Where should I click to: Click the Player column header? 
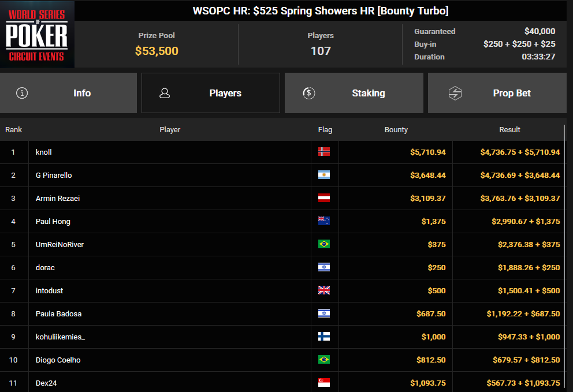(x=170, y=130)
